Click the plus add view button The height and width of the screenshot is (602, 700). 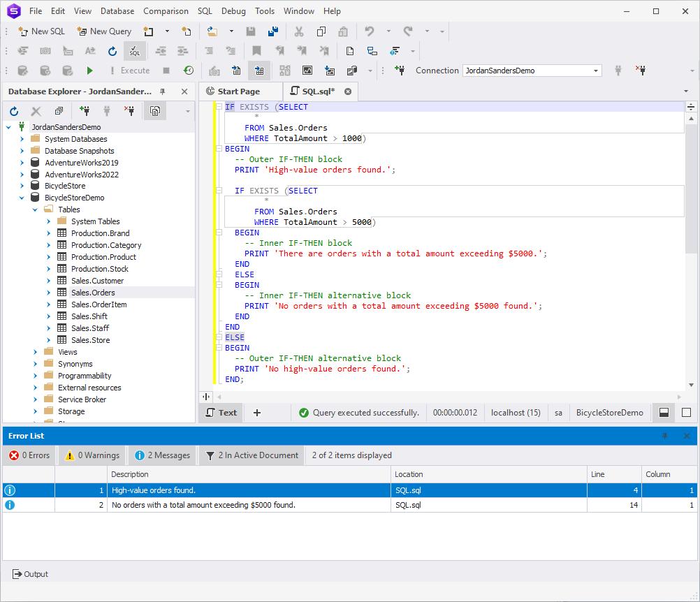(256, 413)
